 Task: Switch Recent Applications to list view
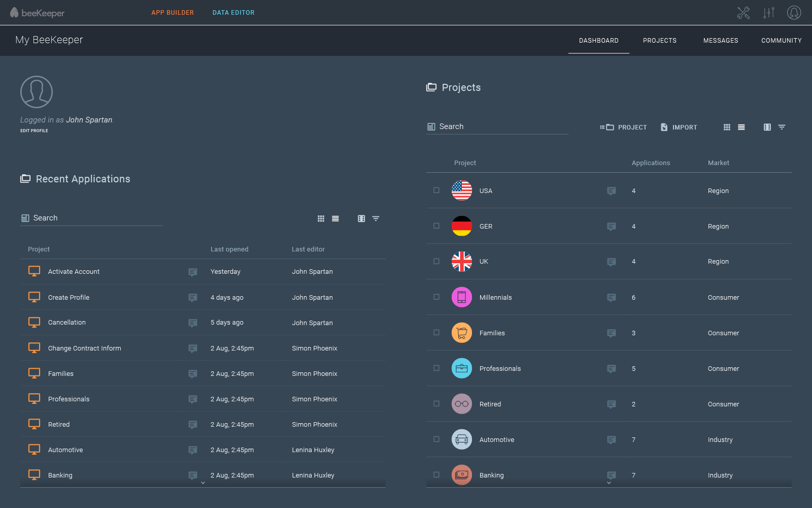coord(335,219)
